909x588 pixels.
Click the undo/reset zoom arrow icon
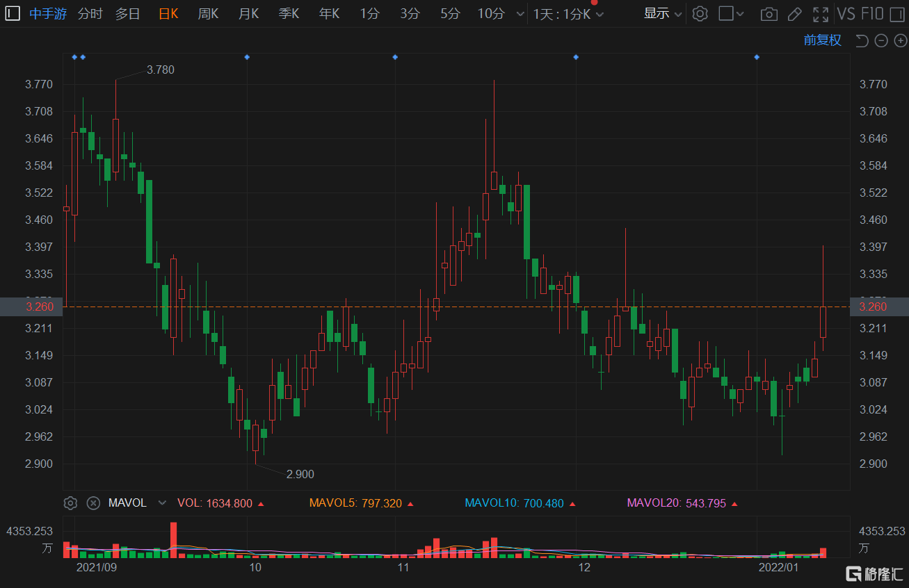pyautogui.click(x=862, y=41)
